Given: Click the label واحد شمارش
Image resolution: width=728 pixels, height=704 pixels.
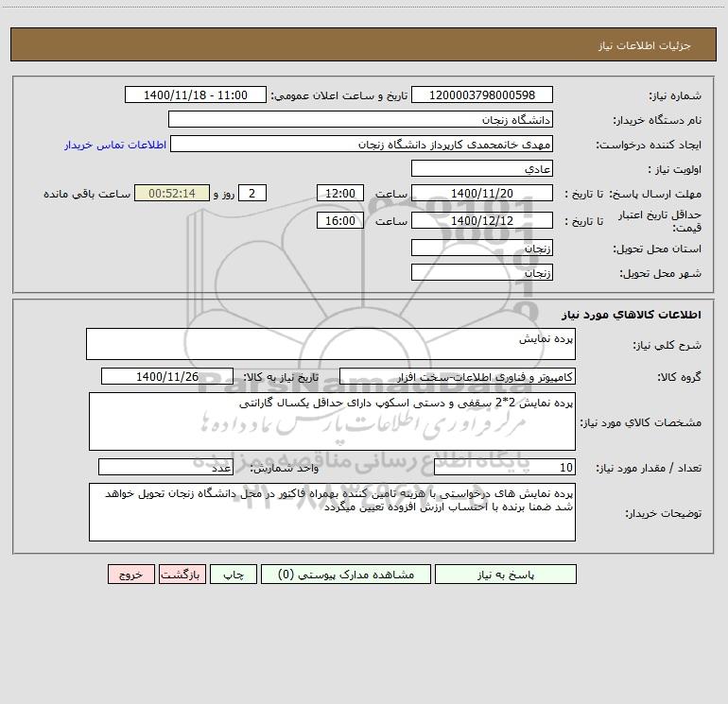Looking at the screenshot, I should (285, 469).
